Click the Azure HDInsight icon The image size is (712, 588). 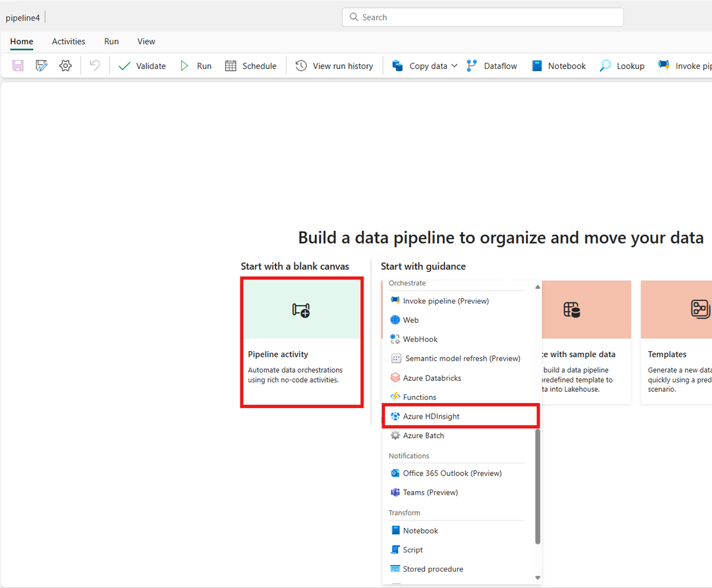coord(395,416)
